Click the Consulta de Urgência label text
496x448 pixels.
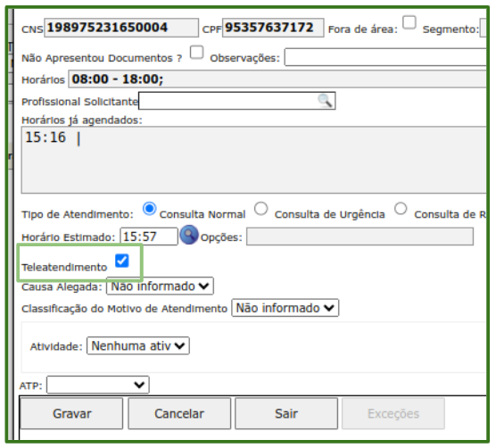[x=329, y=214]
